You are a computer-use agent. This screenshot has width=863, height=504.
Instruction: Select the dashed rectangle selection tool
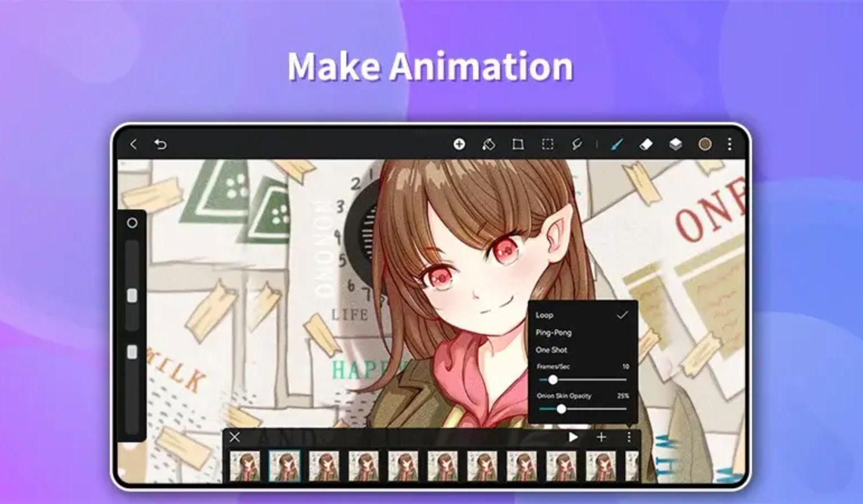(548, 144)
